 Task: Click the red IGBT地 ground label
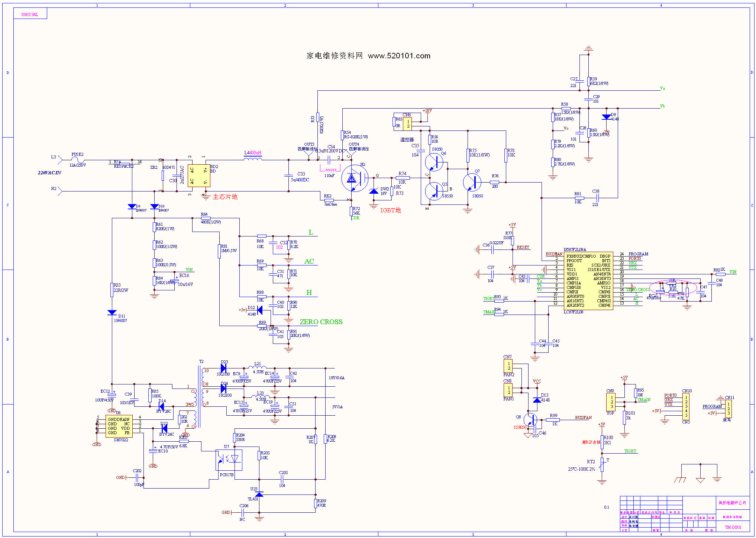click(390, 210)
